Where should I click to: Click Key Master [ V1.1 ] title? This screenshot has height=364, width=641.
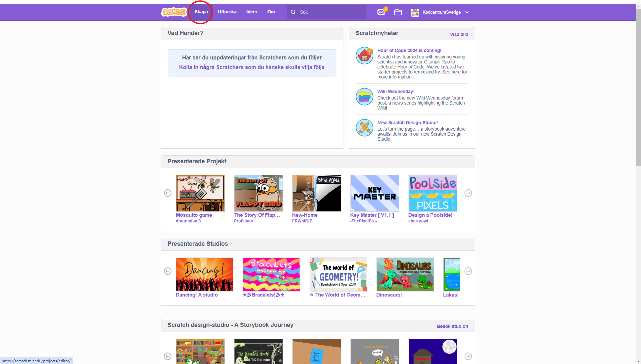coord(372,215)
